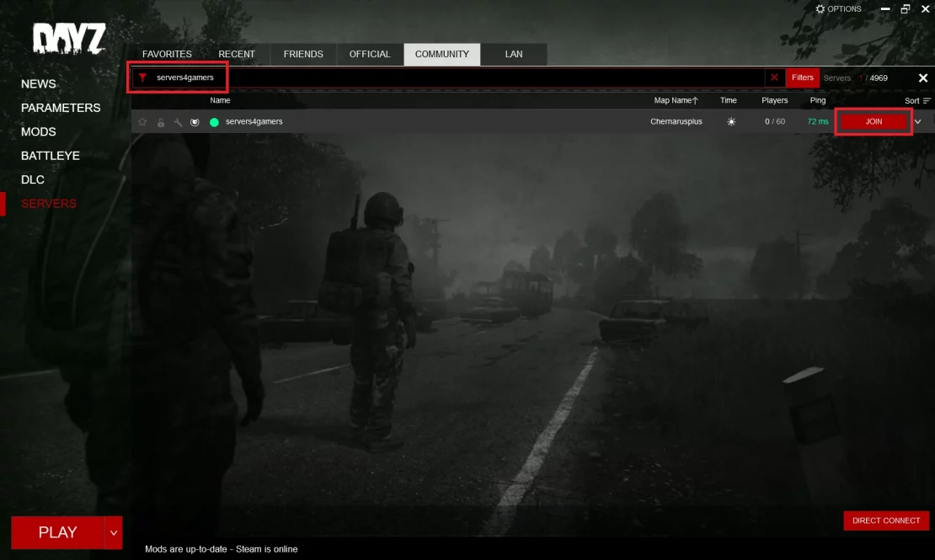Join the servers4gamers server
This screenshot has height=560, width=935.
[874, 121]
